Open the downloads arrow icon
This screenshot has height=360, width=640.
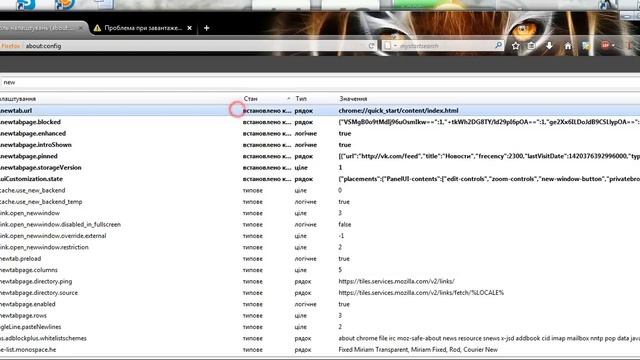click(549, 46)
